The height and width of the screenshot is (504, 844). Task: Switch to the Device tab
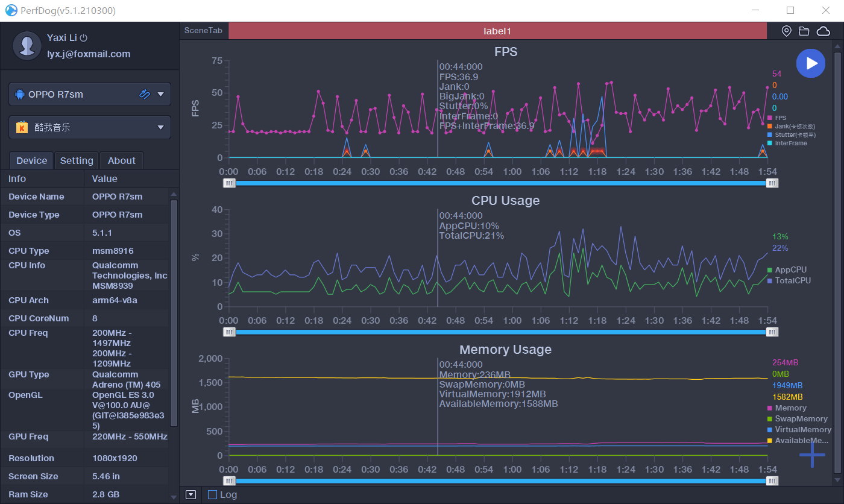(x=32, y=160)
